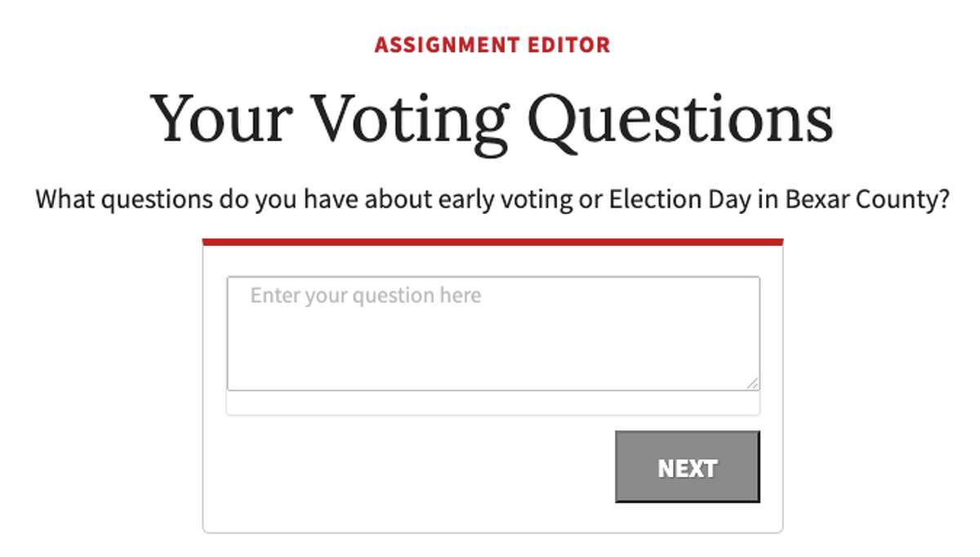The width and height of the screenshot is (980, 557).
Task: Select the Bexar County question prompt text
Action: point(490,198)
